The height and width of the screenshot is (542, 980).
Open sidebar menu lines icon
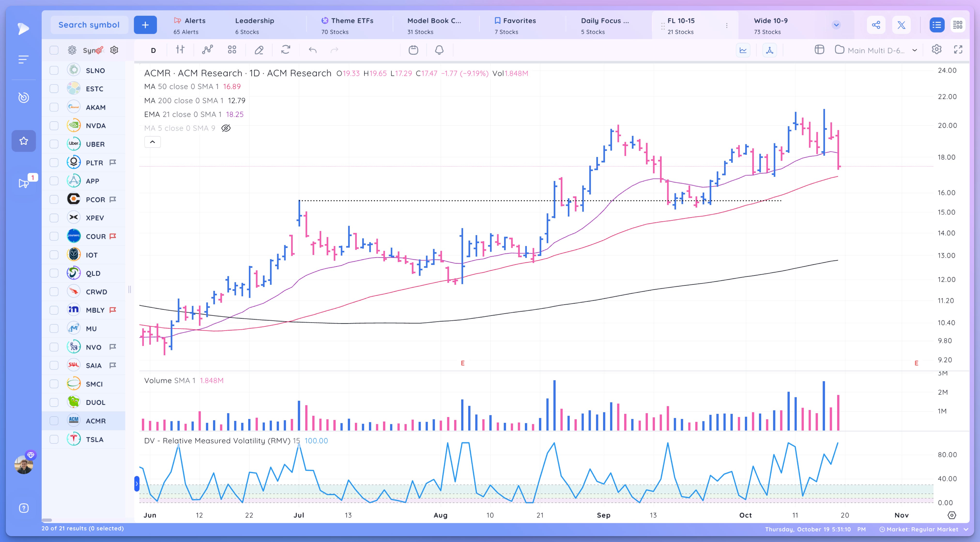coord(23,60)
